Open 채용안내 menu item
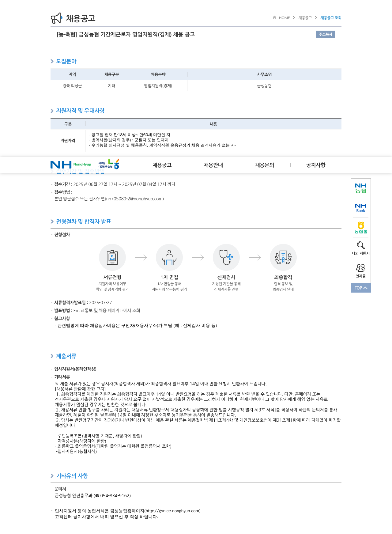This screenshot has height=534, width=392. tap(213, 165)
